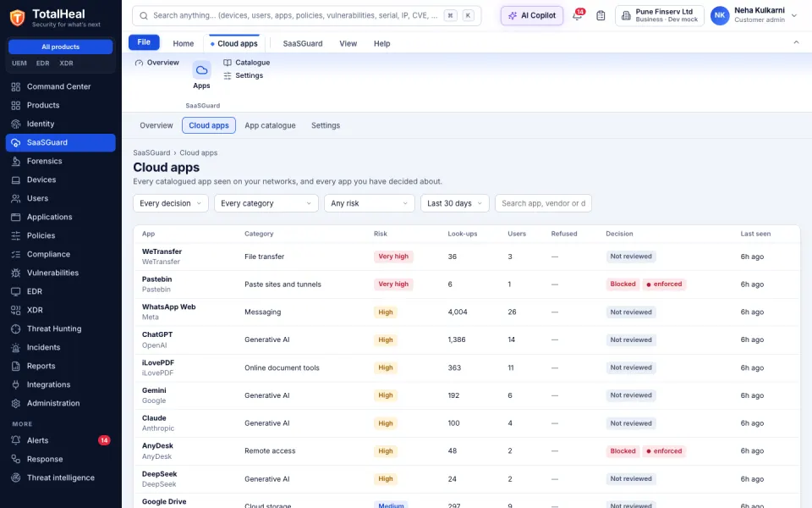This screenshot has height=508, width=812.
Task: Sort by Risk column header
Action: (381, 234)
